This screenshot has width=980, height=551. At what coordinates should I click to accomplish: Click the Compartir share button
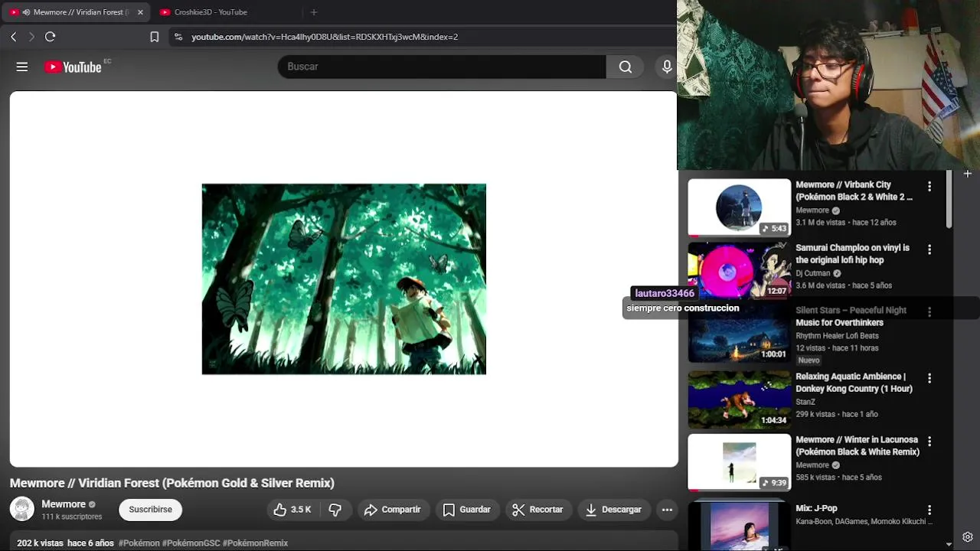coord(393,510)
